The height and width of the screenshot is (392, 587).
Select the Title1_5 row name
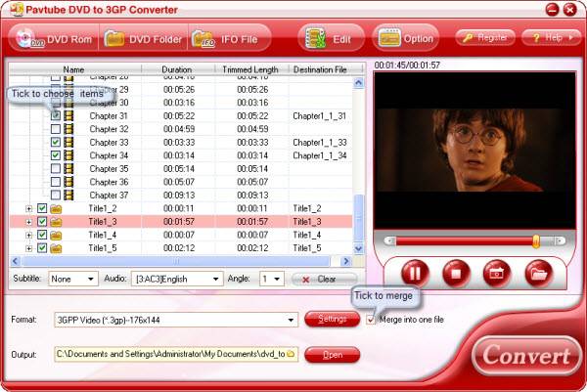click(103, 248)
